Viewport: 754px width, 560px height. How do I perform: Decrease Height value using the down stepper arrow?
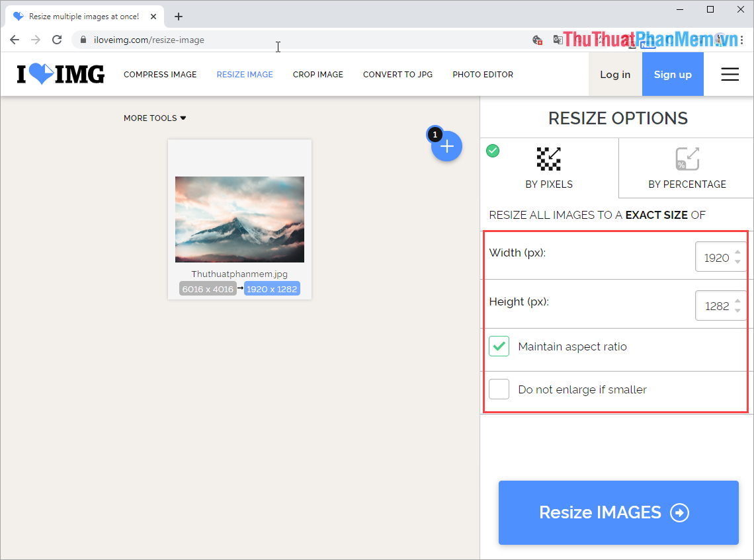[737, 309]
